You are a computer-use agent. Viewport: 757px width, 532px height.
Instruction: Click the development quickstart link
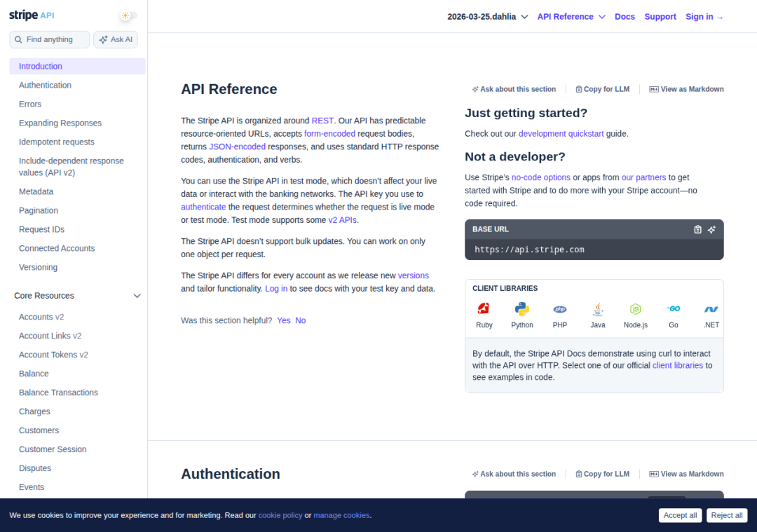(x=561, y=133)
